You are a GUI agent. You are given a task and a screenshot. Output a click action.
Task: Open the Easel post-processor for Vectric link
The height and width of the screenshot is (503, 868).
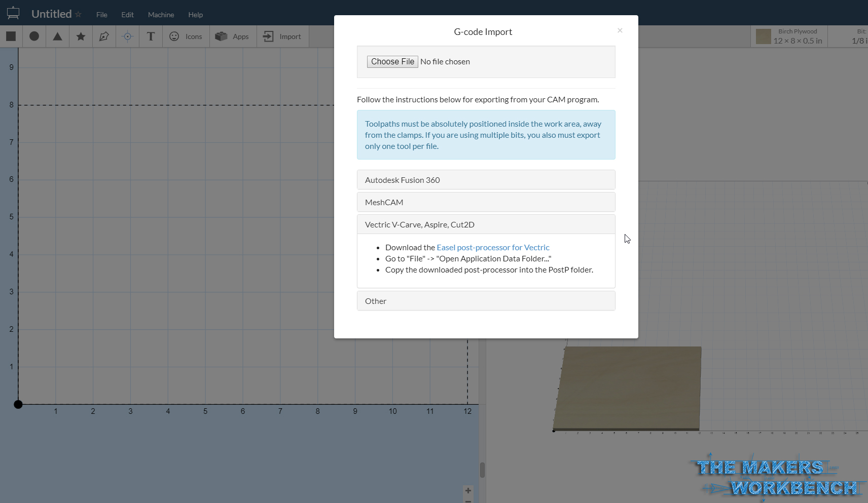pos(493,247)
